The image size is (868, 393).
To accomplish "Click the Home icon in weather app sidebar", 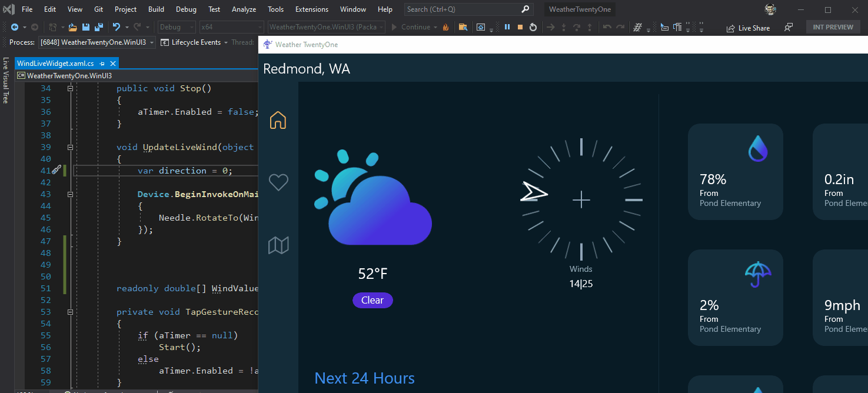I will click(x=278, y=119).
